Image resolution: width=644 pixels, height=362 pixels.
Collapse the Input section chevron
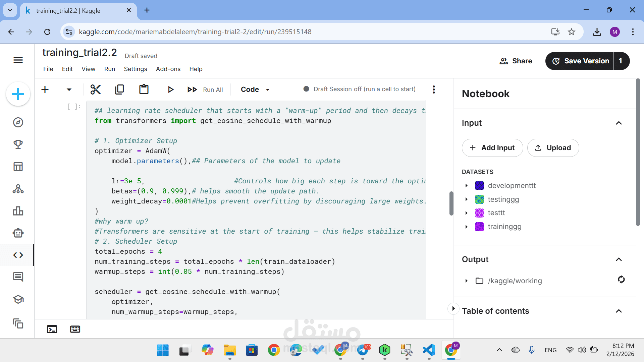(619, 123)
